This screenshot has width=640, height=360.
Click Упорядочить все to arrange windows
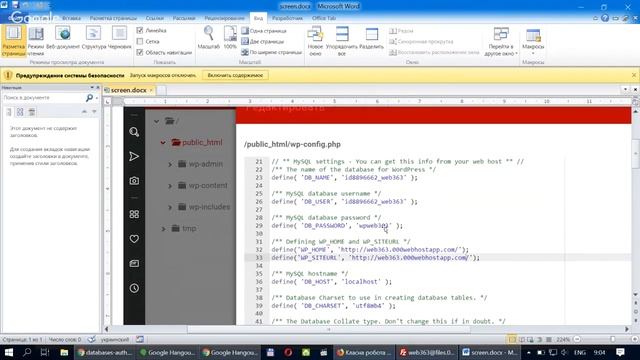pyautogui.click(x=342, y=41)
